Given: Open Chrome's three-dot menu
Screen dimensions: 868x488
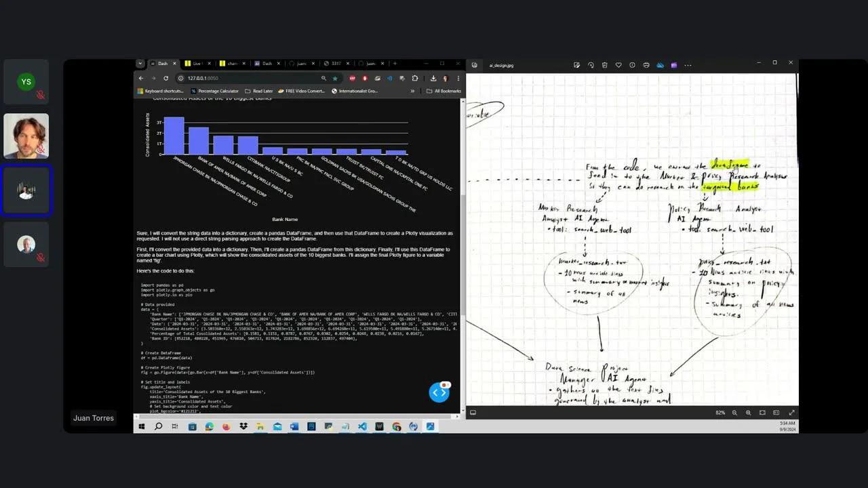Looking at the screenshot, I should 458,78.
